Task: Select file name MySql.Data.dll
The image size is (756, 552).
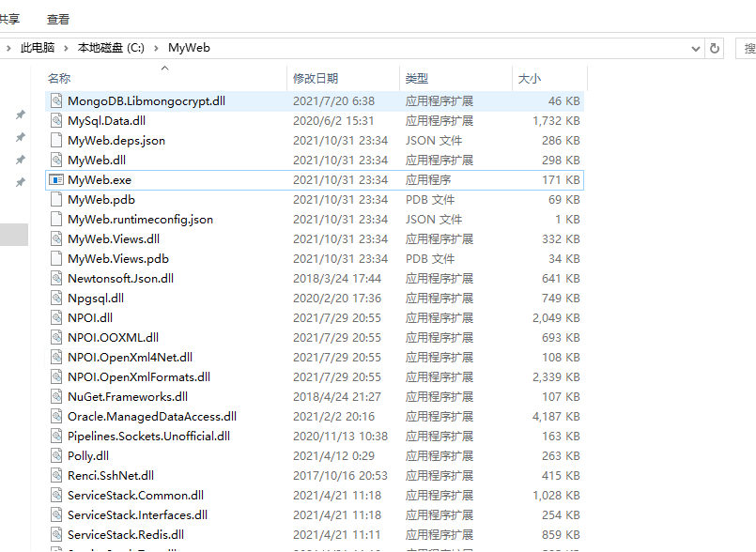Action: (106, 120)
